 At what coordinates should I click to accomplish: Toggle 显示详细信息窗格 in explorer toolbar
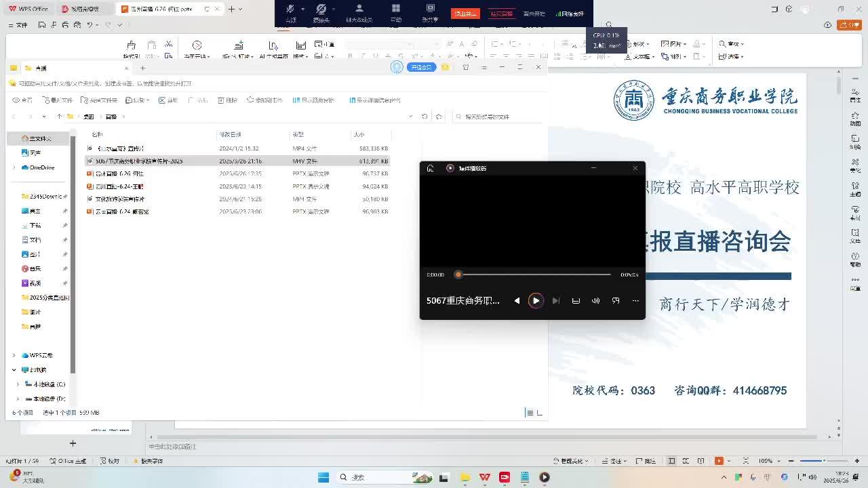[374, 100]
